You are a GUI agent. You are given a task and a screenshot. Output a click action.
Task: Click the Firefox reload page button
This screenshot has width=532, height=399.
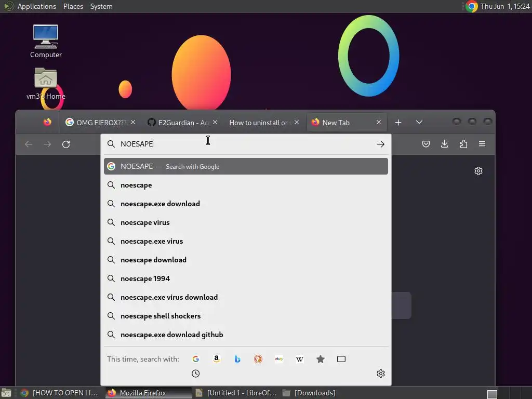66,144
